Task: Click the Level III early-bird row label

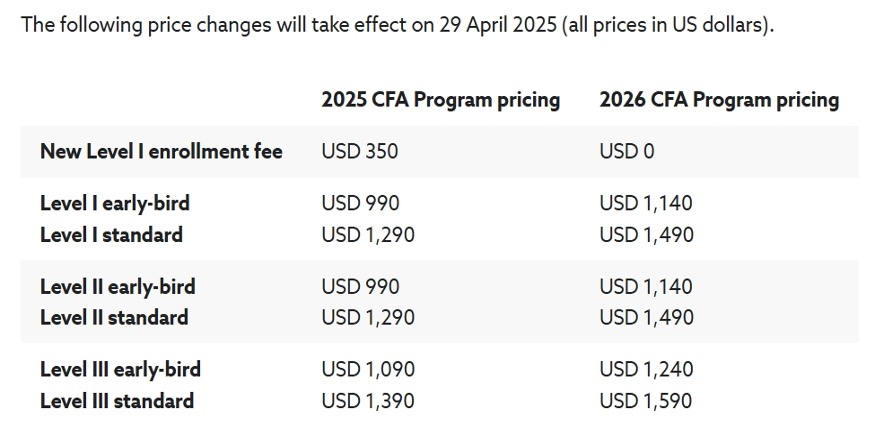Action: 120,369
